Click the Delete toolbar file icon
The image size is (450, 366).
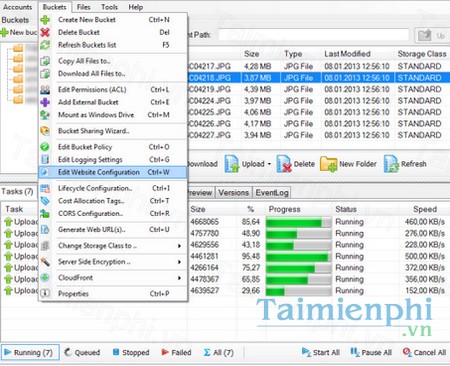284,164
